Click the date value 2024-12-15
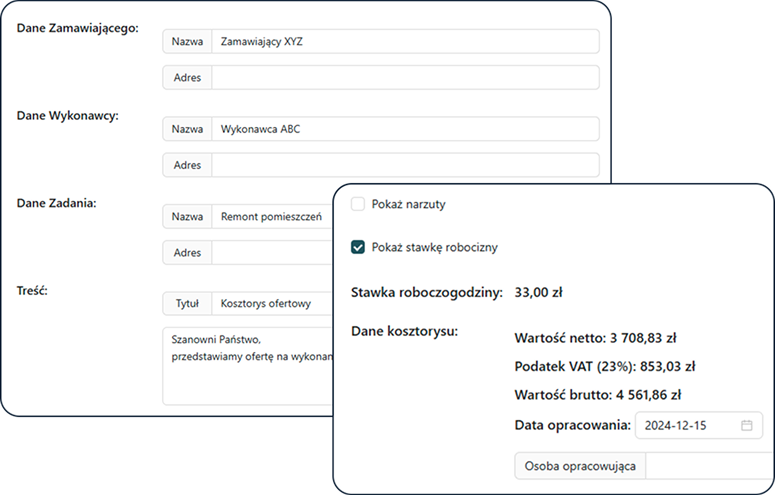The width and height of the screenshot is (775, 495). pos(678,425)
